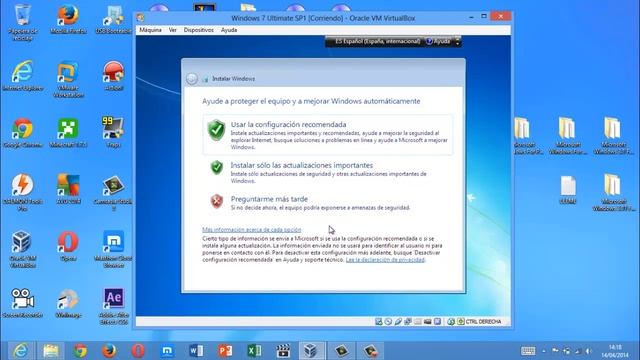Open PowerPoint from the taskbar
Image resolution: width=640 pixels, height=360 pixels.
pos(225,351)
